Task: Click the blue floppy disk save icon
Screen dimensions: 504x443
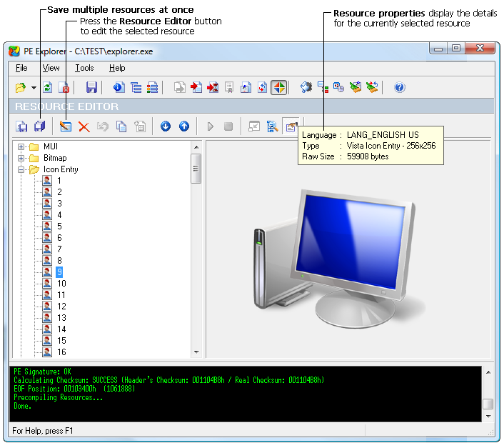Action: pos(91,87)
